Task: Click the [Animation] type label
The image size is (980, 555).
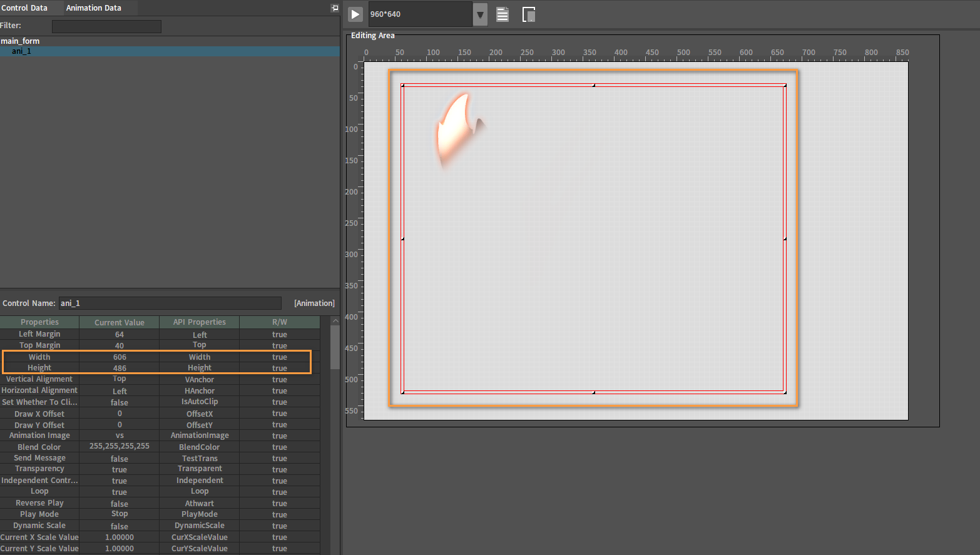Action: click(x=314, y=303)
